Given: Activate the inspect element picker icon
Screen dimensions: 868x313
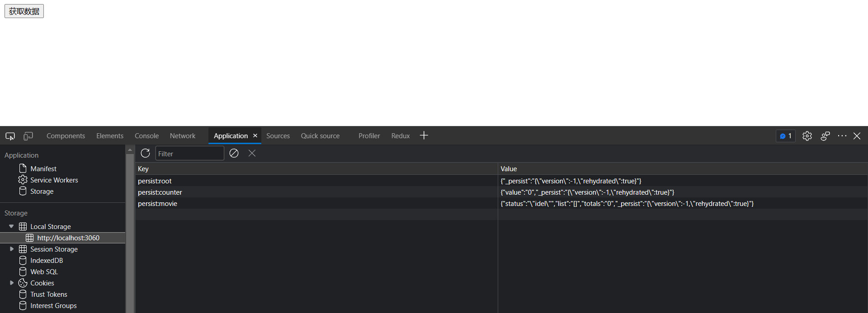Looking at the screenshot, I should tap(10, 136).
